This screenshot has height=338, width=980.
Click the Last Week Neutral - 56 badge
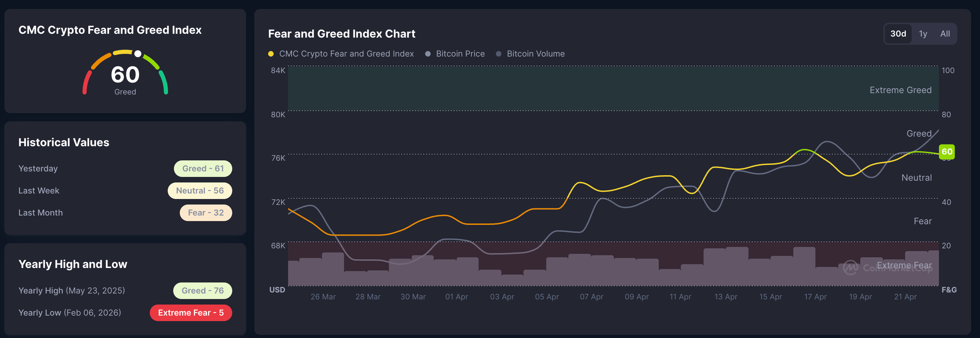tap(200, 190)
